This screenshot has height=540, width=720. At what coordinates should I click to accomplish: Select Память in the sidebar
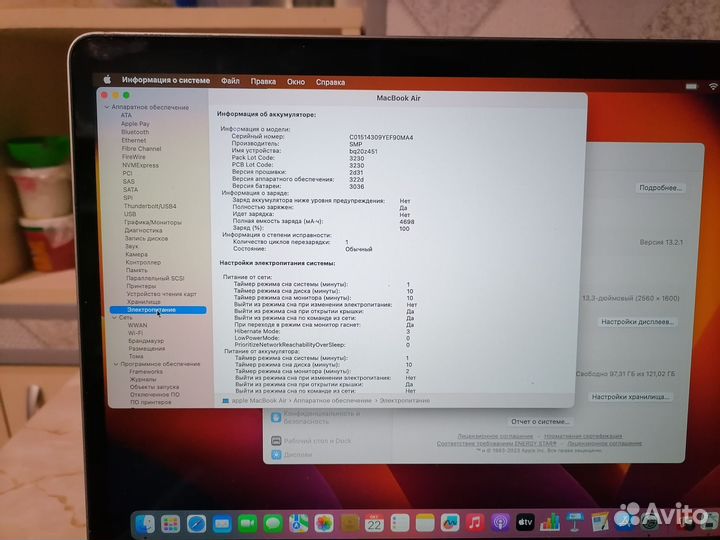137,270
